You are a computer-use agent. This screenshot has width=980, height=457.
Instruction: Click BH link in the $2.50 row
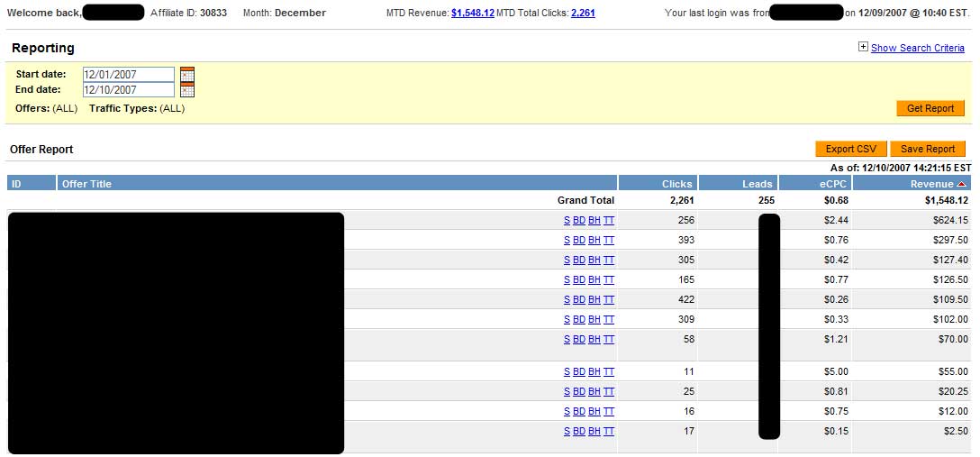pyautogui.click(x=594, y=432)
